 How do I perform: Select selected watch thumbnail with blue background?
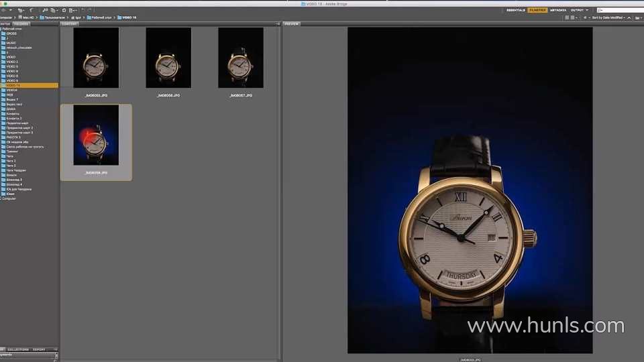(x=96, y=135)
